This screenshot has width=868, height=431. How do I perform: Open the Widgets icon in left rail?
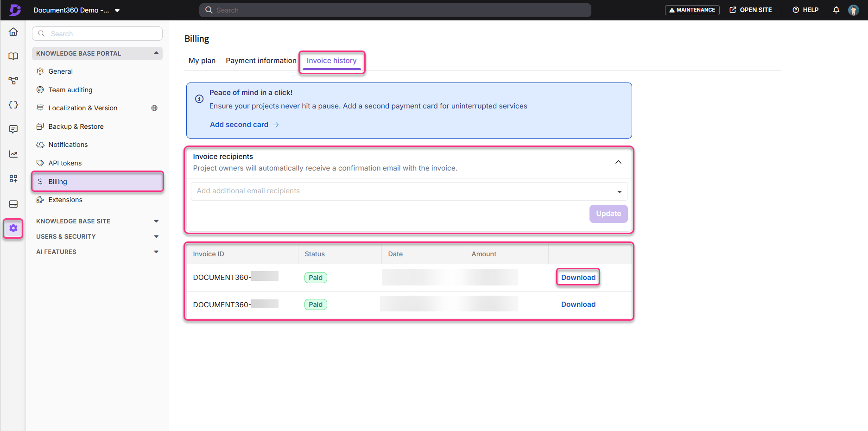[x=13, y=178]
